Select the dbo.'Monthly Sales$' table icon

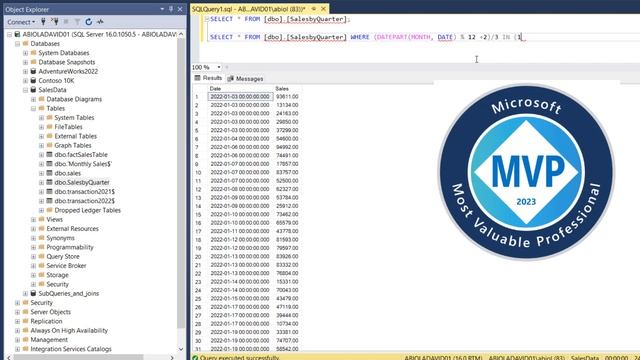[49, 164]
